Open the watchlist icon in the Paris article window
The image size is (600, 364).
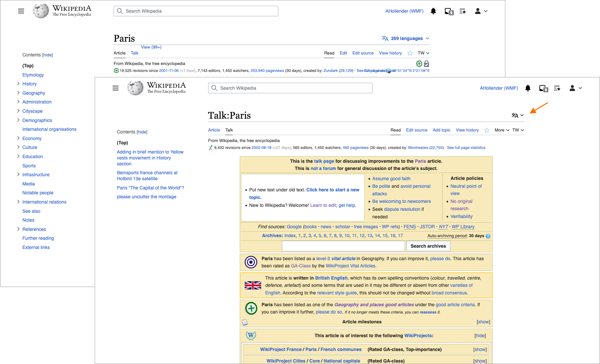click(x=463, y=11)
